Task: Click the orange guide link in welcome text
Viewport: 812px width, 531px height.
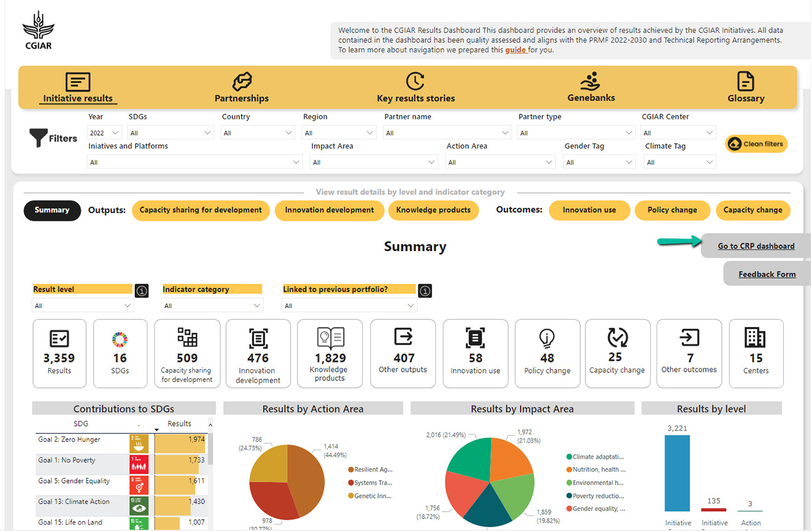Action: point(515,50)
